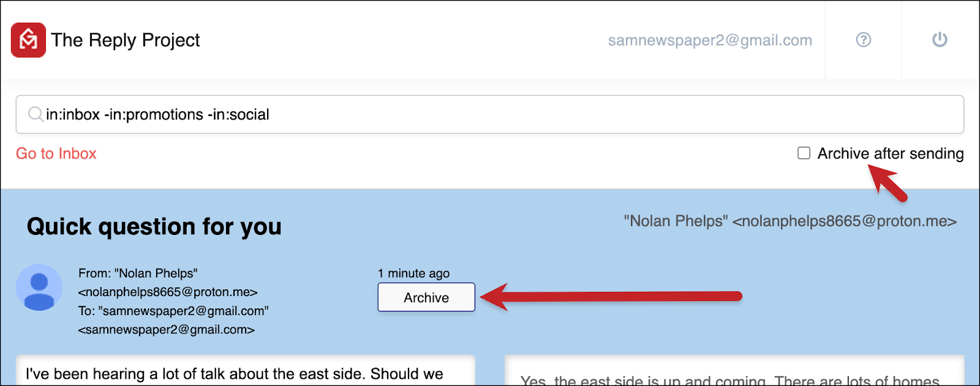Archive the Nolan Phelps email
Screen dimensions: 980x386
pos(426,297)
